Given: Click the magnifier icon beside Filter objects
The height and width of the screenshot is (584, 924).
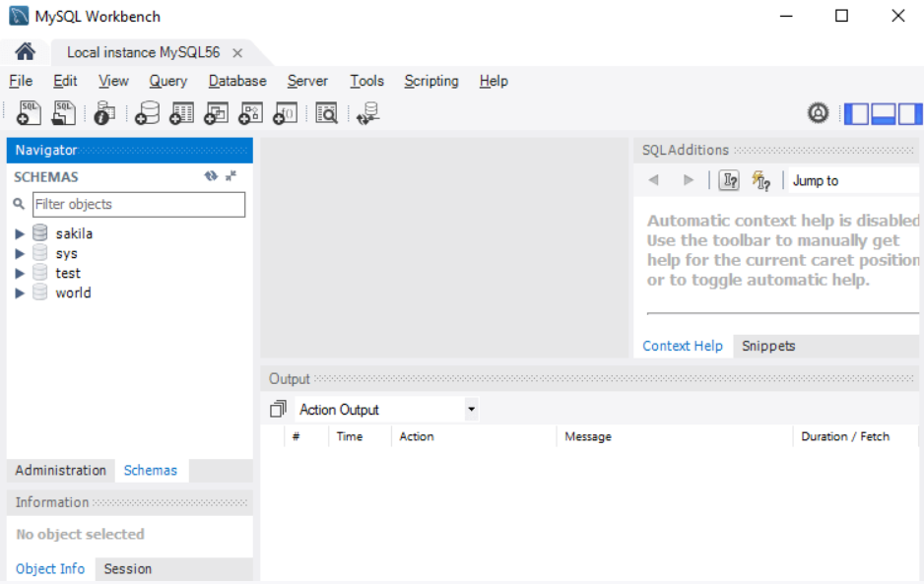Looking at the screenshot, I should coord(19,204).
